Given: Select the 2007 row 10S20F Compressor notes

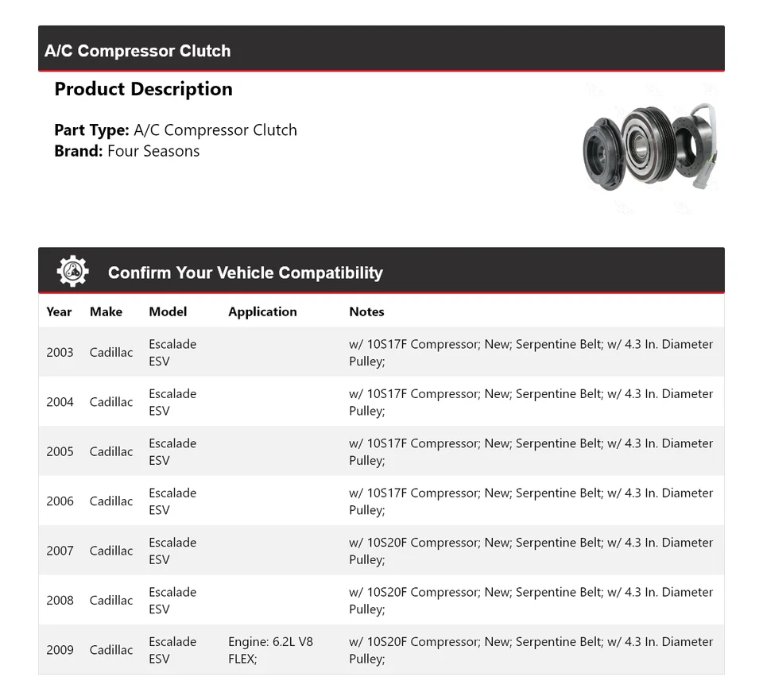Looking at the screenshot, I should (x=530, y=551).
